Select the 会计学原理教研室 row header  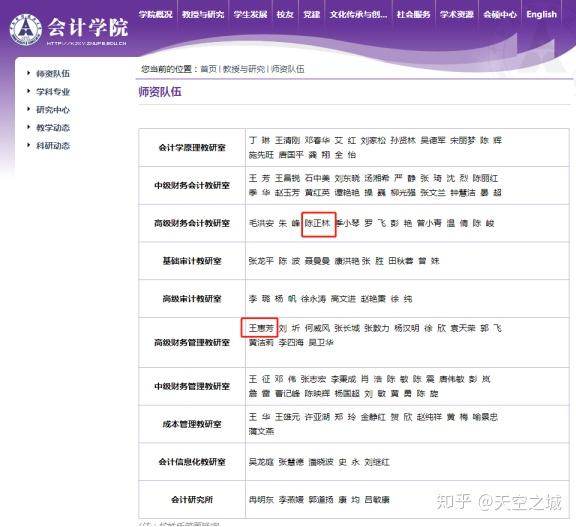point(192,148)
